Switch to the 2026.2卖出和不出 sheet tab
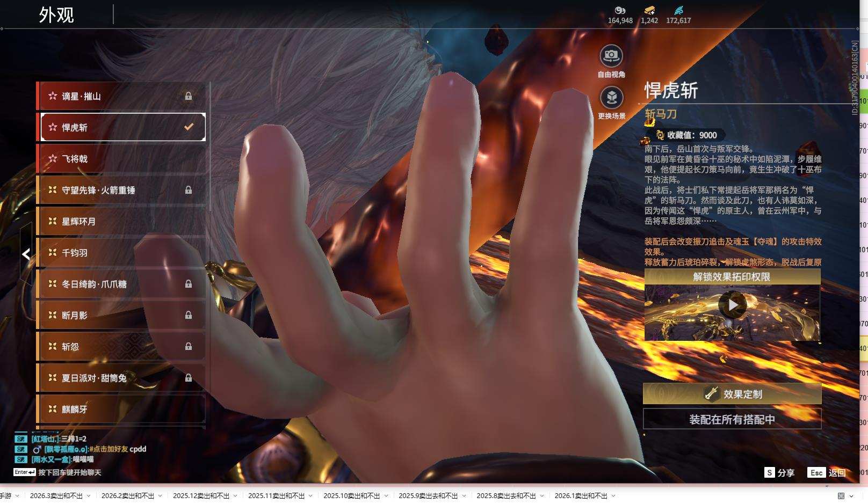The height and width of the screenshot is (504, 868). 128,496
